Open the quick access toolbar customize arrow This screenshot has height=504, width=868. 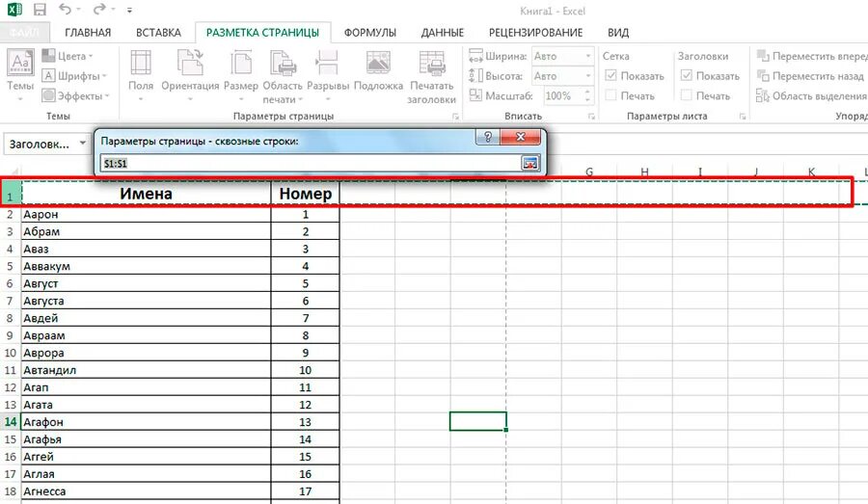pos(129,10)
